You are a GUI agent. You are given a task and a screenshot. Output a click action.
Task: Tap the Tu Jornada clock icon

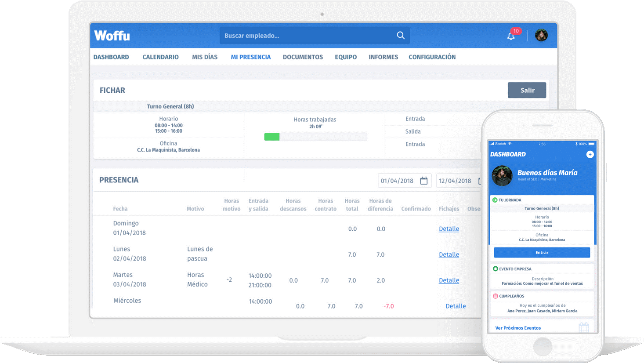(x=495, y=200)
